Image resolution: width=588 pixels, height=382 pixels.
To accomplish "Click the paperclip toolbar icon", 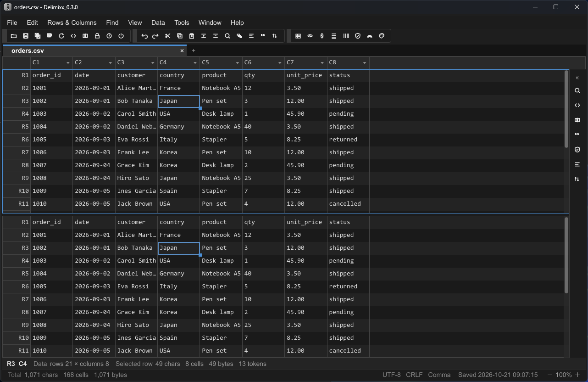I will pos(322,36).
